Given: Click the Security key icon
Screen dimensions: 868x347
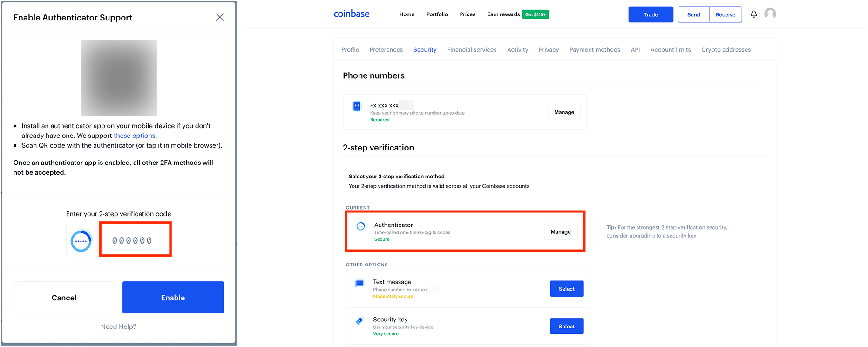Looking at the screenshot, I should (359, 320).
